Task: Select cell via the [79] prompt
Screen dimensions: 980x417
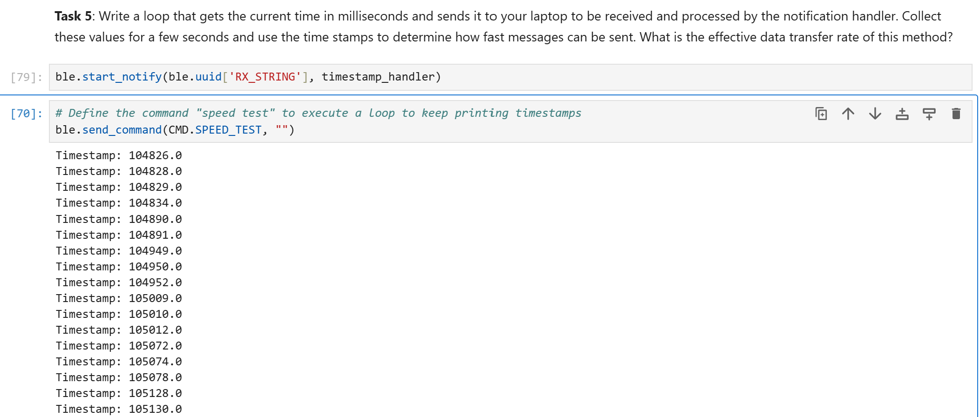Action: 27,77
